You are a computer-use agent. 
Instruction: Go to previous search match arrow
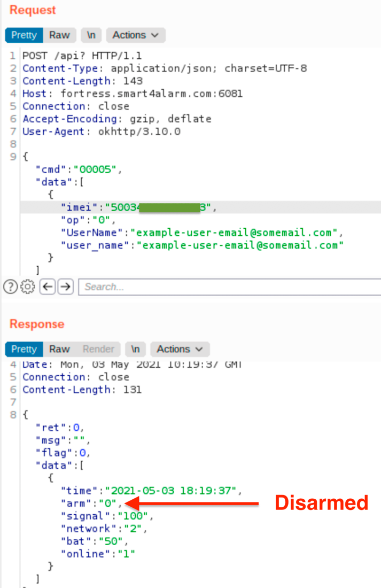click(x=48, y=287)
